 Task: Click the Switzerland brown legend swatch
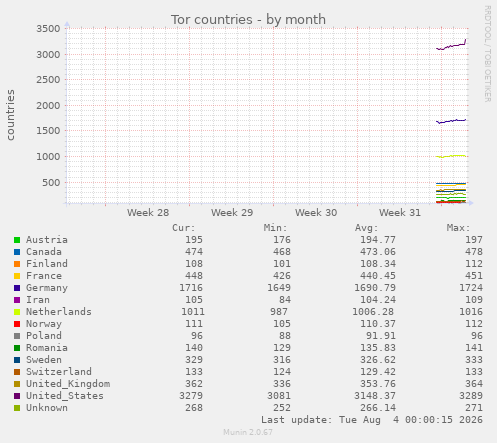(x=17, y=372)
